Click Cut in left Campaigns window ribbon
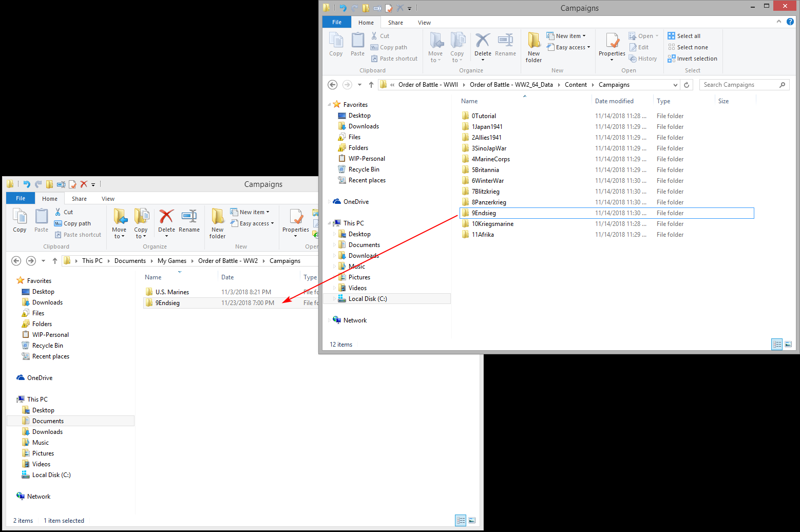Image resolution: width=800 pixels, height=532 pixels. (x=64, y=212)
